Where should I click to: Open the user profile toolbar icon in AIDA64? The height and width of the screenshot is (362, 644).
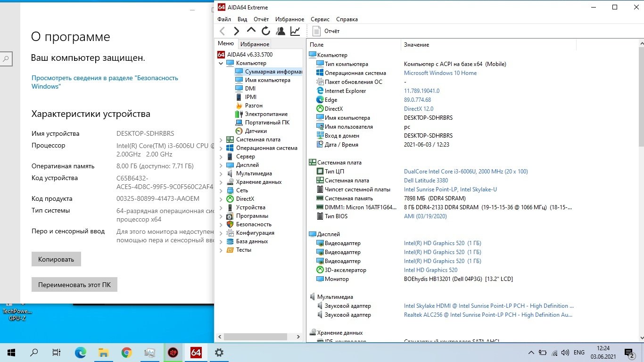(x=281, y=31)
